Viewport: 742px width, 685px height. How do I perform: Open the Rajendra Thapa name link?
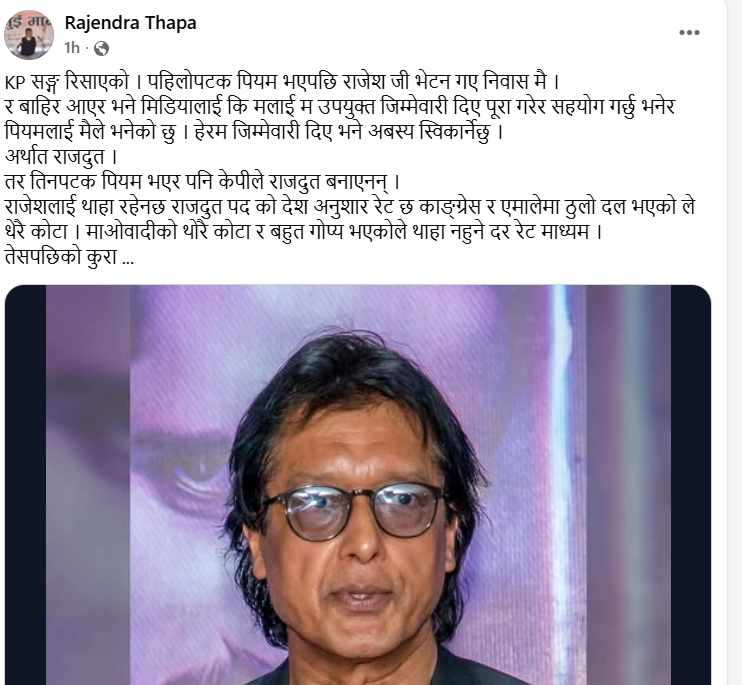[x=131, y=23]
